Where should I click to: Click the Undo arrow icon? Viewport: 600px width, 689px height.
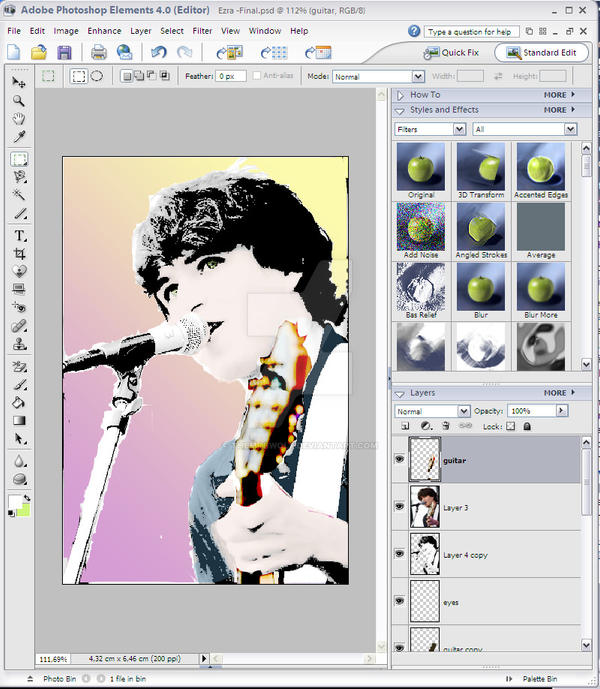[158, 53]
